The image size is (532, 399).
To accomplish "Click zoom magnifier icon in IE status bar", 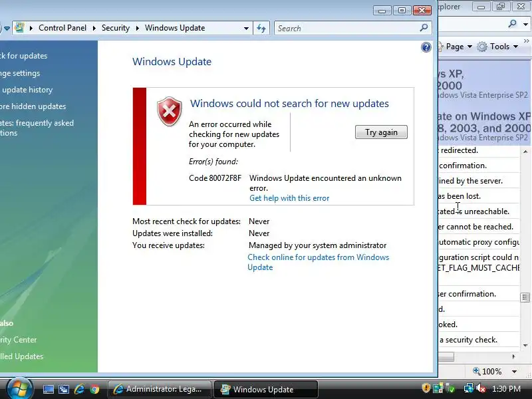I will point(477,371).
